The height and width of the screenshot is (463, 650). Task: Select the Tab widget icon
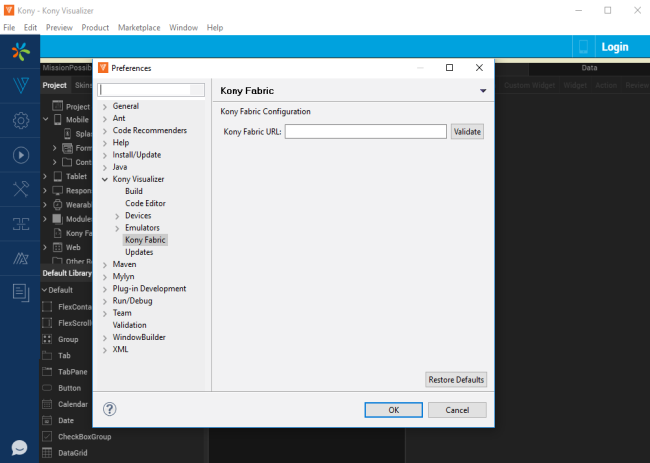pos(47,355)
